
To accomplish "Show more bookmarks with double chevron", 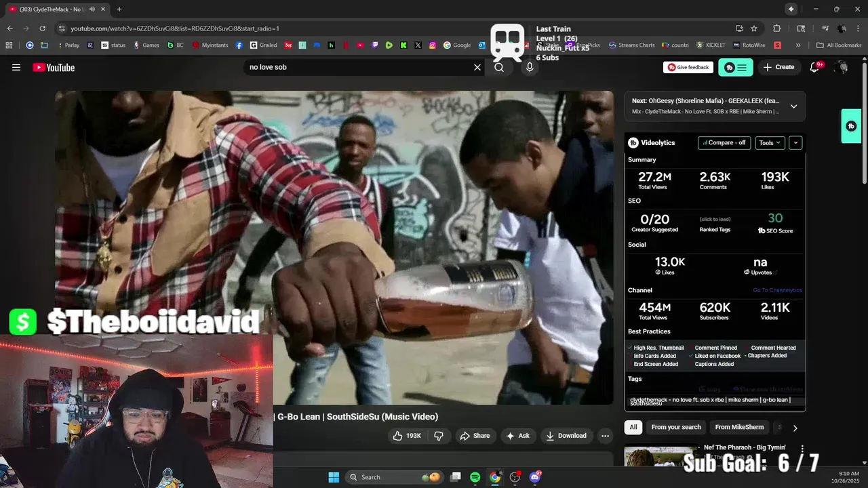I will coord(798,45).
